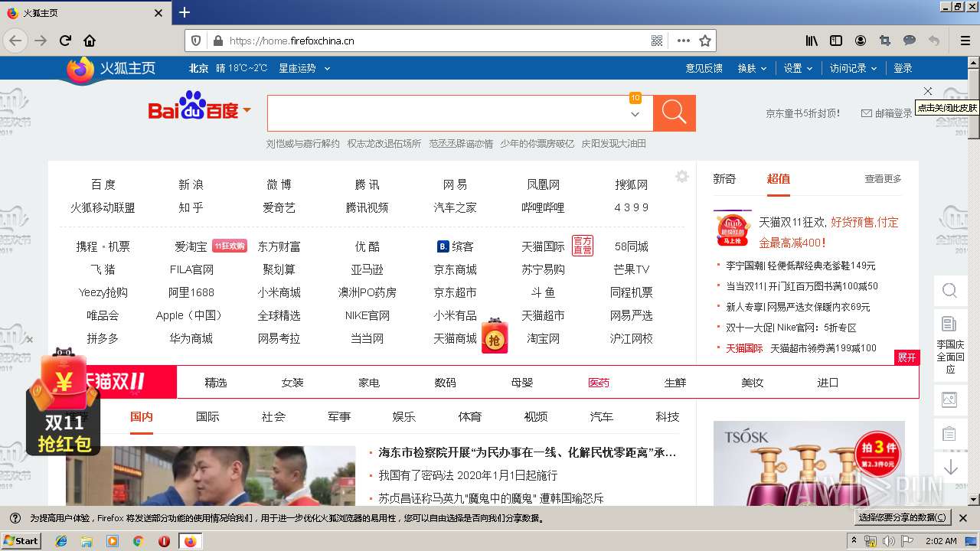Click the right sidebar search magnifier icon
The image size is (980, 551).
coord(949,291)
